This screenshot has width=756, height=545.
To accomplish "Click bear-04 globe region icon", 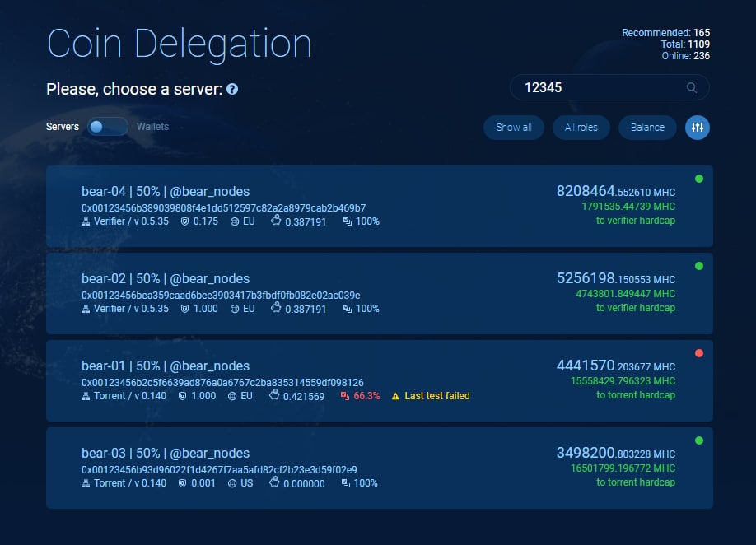I will (235, 221).
